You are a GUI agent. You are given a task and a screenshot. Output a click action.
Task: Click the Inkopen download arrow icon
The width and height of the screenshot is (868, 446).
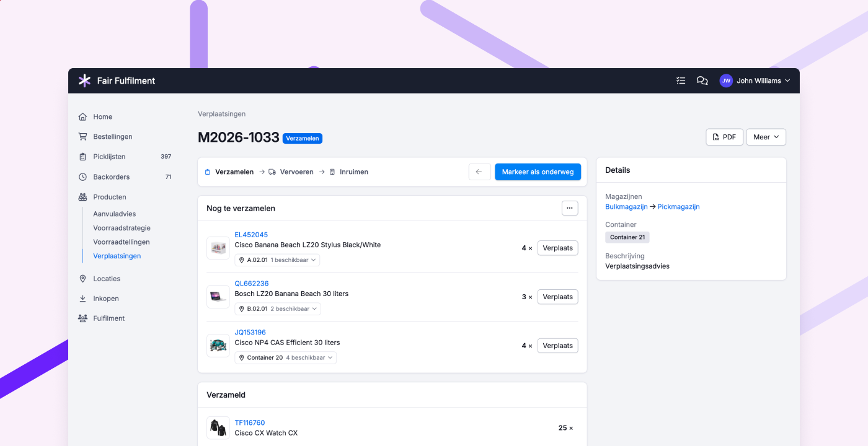[82, 299]
